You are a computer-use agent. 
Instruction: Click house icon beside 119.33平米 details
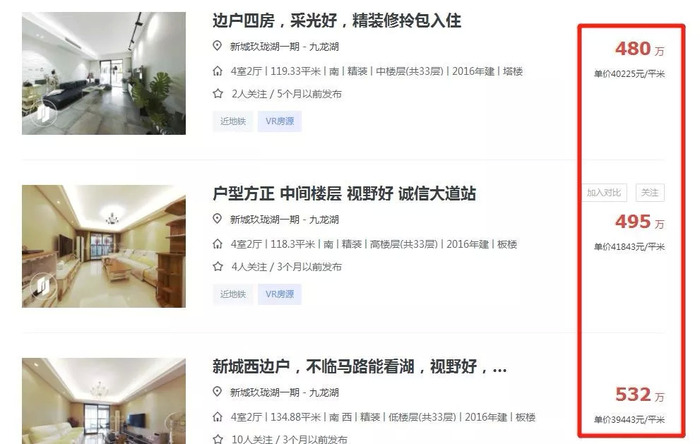(x=217, y=71)
